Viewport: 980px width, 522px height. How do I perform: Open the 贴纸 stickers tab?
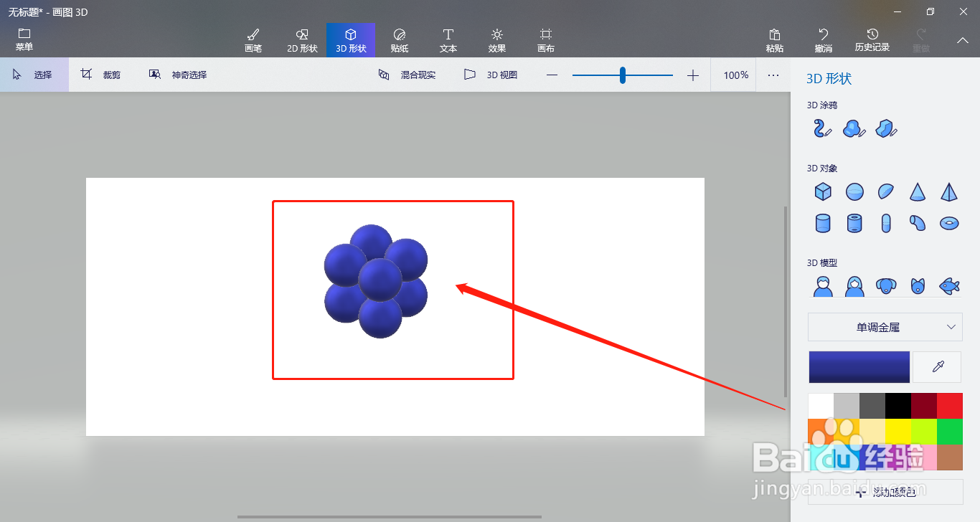coord(400,40)
